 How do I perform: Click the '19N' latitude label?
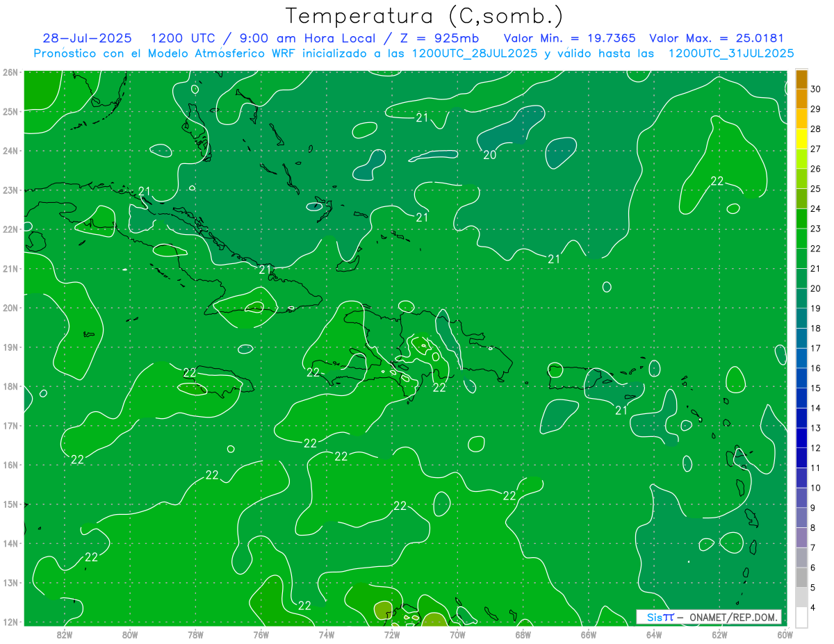[x=10, y=347]
